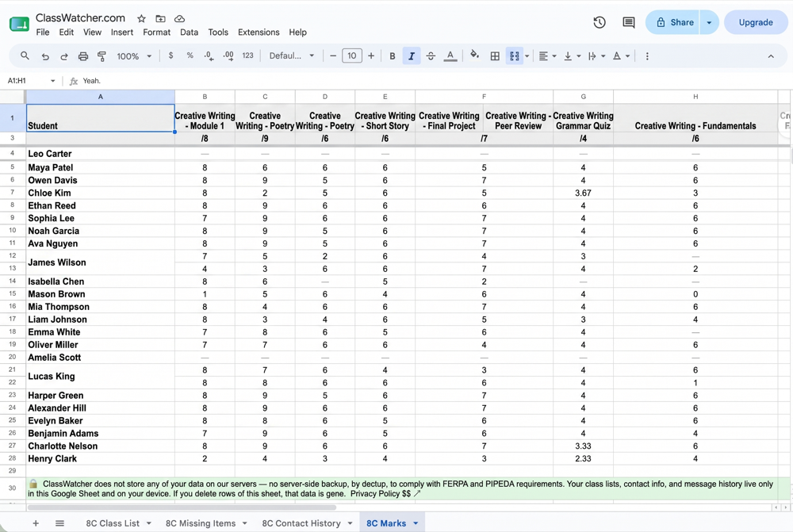This screenshot has height=532, width=793.
Task: Open toolbar more options menu
Action: pyautogui.click(x=647, y=56)
